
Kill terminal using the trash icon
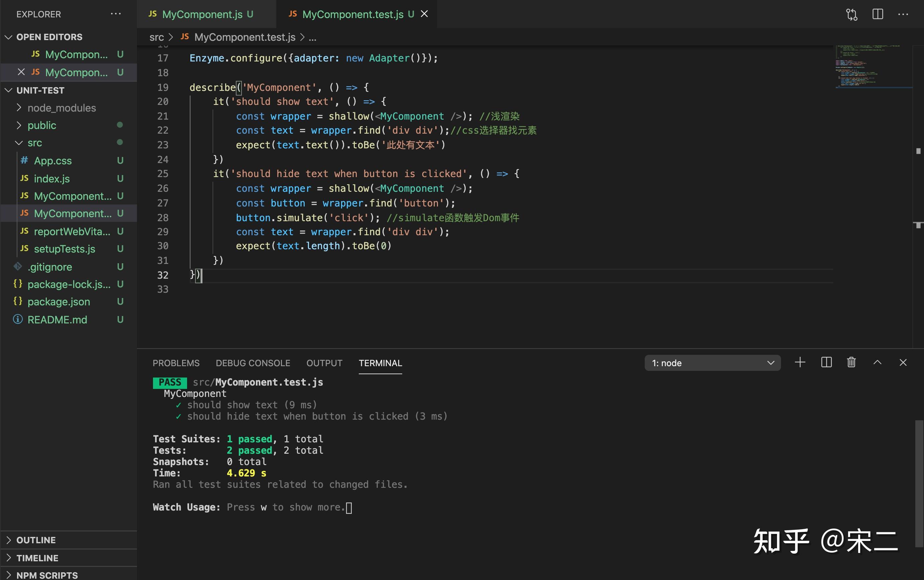point(851,362)
